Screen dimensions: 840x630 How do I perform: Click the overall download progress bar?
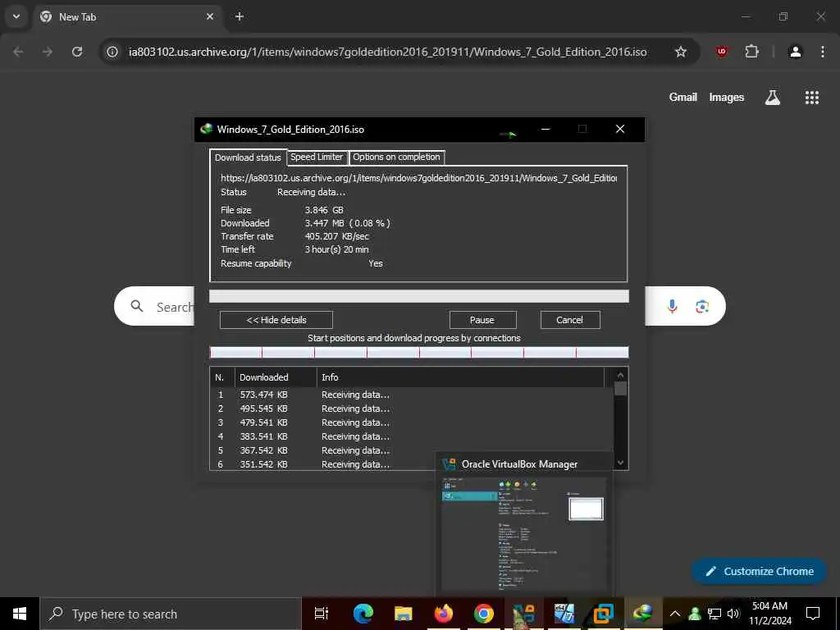(419, 296)
